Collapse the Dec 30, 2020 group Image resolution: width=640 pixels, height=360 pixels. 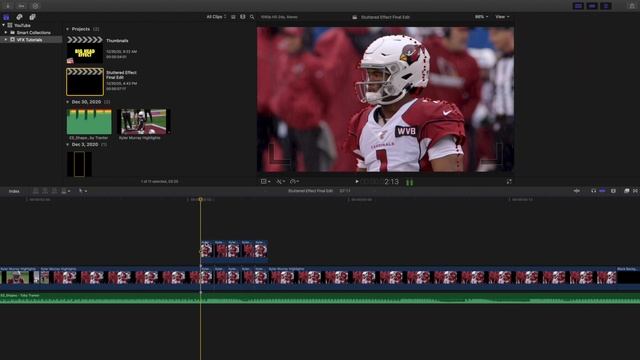point(67,102)
